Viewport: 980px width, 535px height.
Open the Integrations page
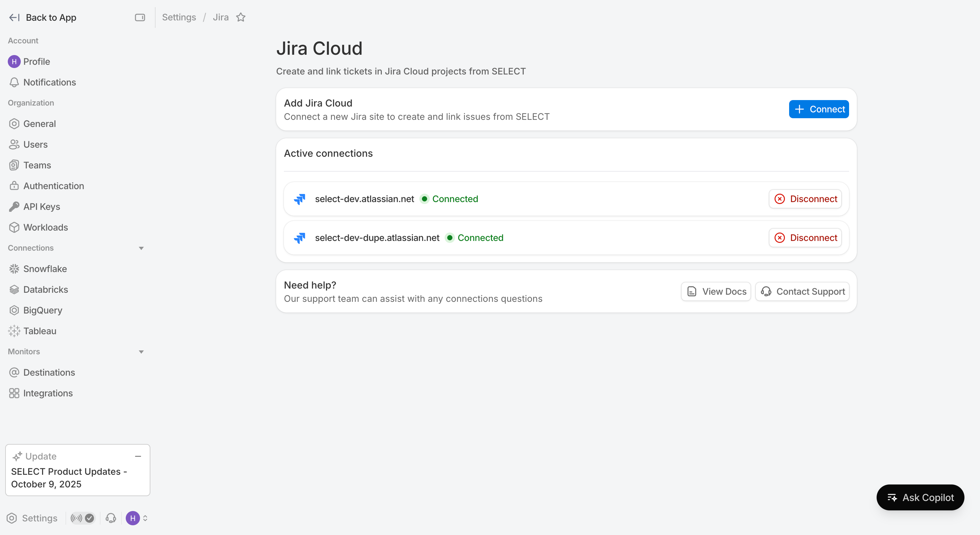click(48, 393)
